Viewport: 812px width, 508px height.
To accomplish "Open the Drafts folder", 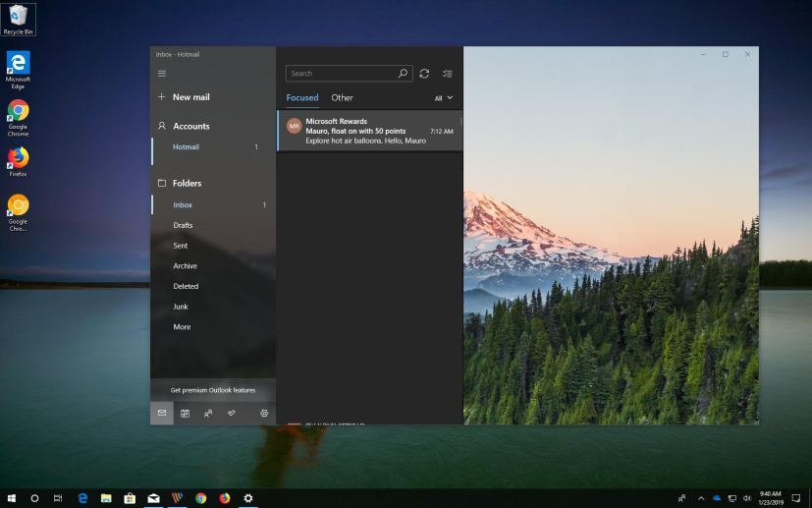I will tap(183, 225).
